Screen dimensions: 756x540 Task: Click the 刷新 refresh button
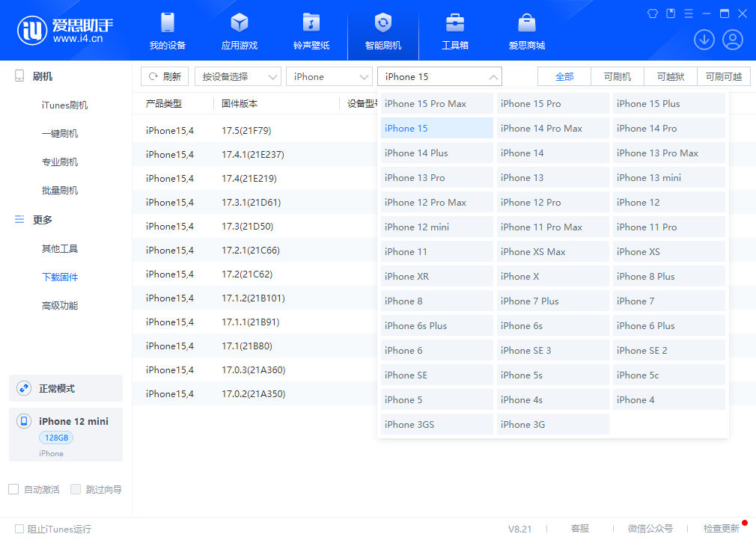pyautogui.click(x=165, y=76)
